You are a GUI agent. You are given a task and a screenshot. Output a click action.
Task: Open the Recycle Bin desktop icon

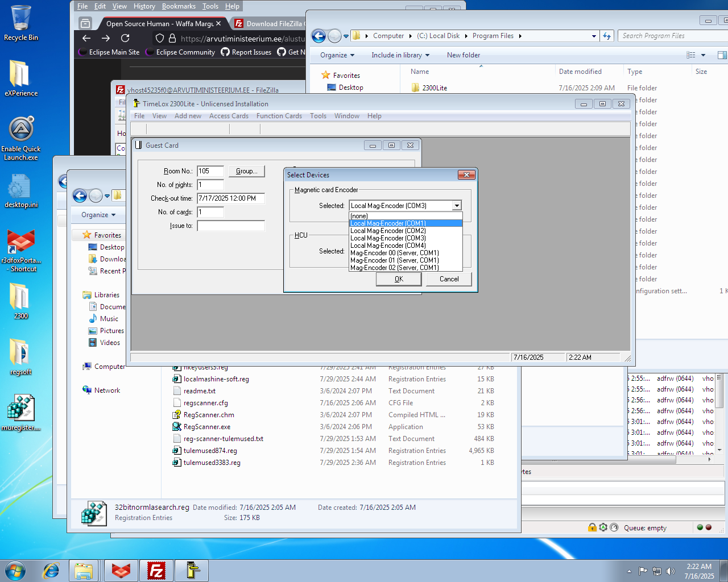click(21, 23)
